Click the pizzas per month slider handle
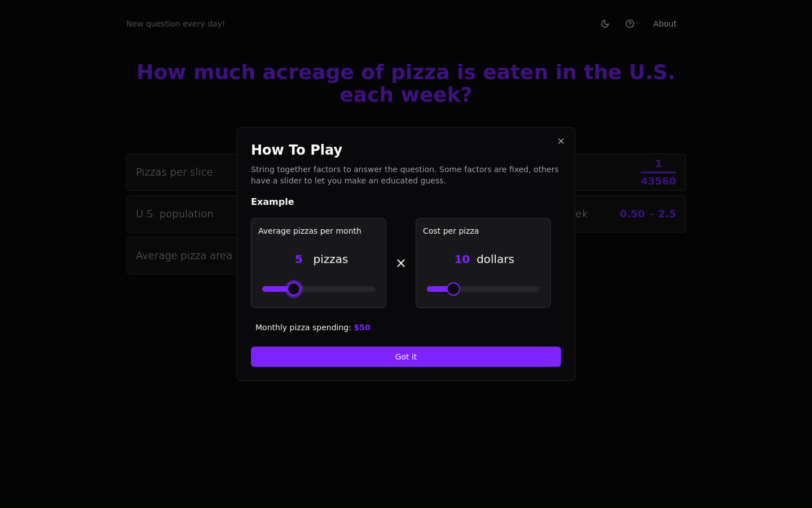The height and width of the screenshot is (508, 812). coord(294,289)
